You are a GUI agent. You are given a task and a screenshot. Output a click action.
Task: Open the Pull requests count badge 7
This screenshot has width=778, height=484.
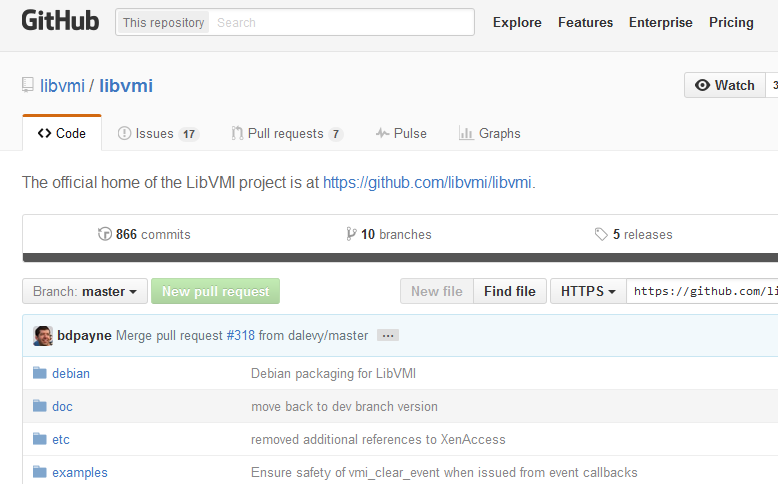[336, 134]
